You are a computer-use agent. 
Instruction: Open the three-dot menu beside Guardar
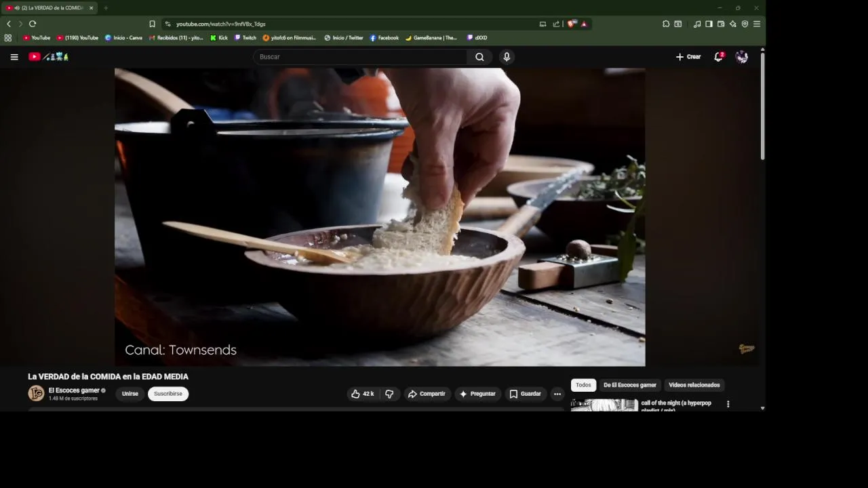click(x=557, y=394)
